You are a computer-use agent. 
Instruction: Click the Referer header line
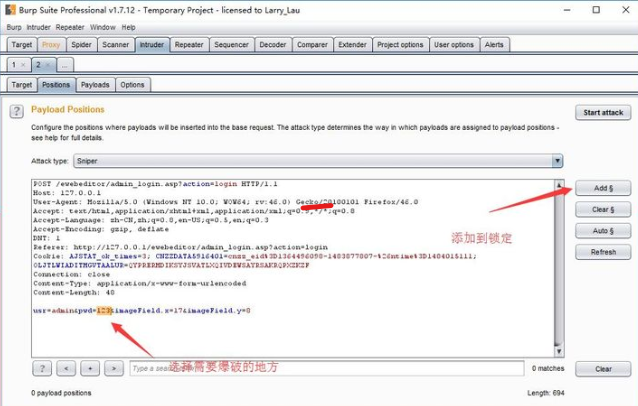(180, 247)
